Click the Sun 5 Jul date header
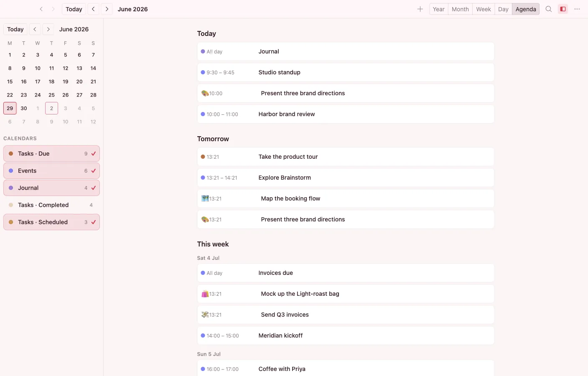This screenshot has width=588, height=376. (209, 354)
